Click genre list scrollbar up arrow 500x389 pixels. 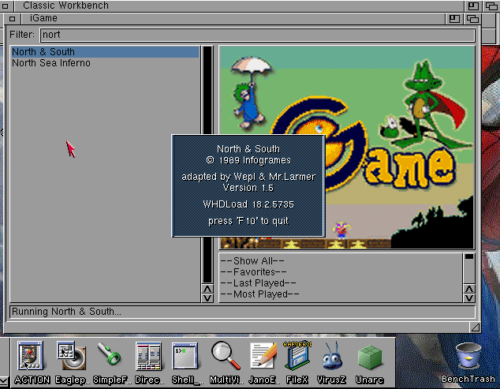click(x=469, y=289)
